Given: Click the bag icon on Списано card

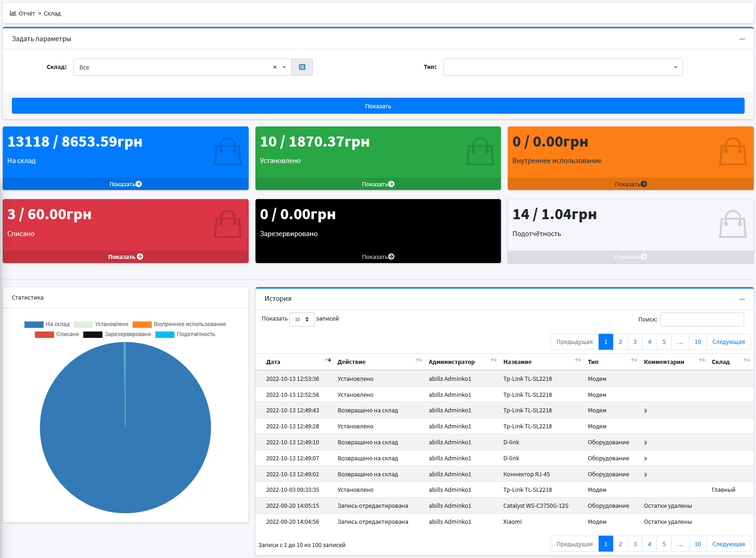Looking at the screenshot, I should (228, 224).
